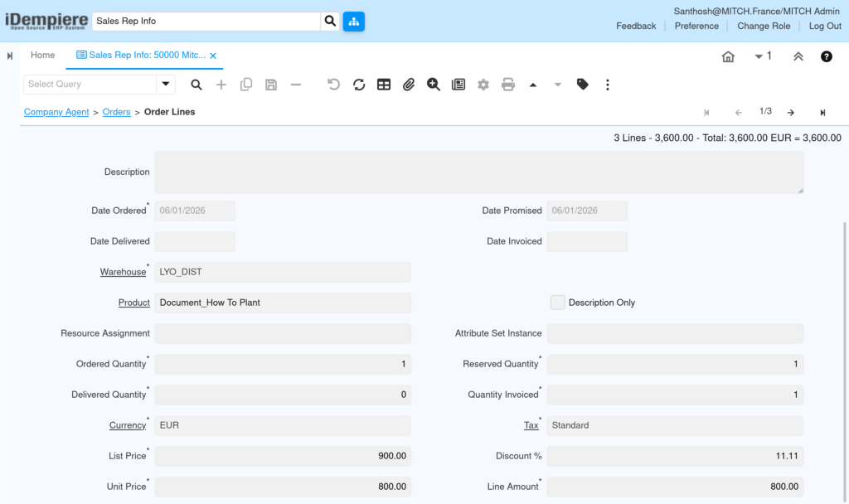
Task: Click the Zoom Across magnifier icon
Action: click(x=433, y=85)
